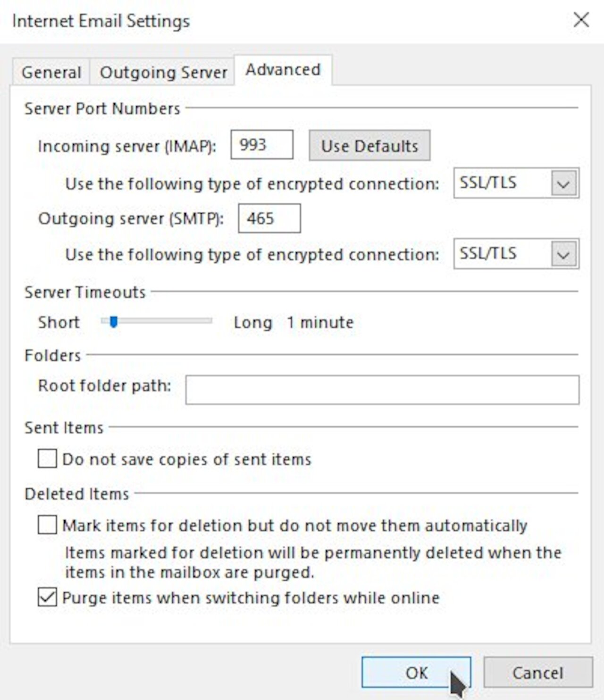This screenshot has width=604, height=700.
Task: Uncheck Purge items when switching folders while online
Action: pos(46,597)
